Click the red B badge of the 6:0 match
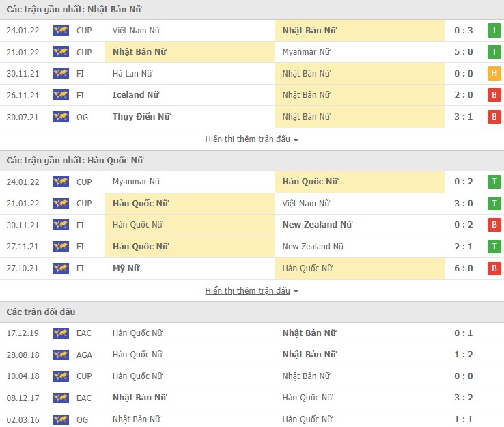This screenshot has height=427, width=504. [494, 268]
